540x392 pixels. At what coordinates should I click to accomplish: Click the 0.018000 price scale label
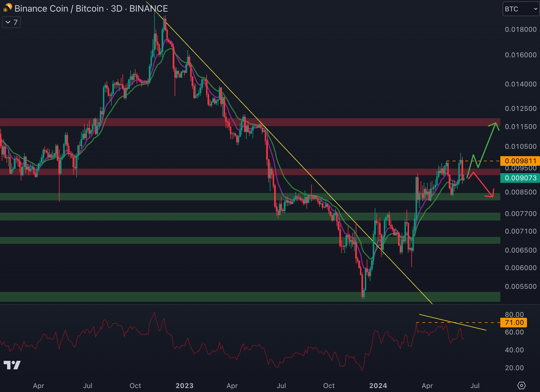click(x=520, y=29)
